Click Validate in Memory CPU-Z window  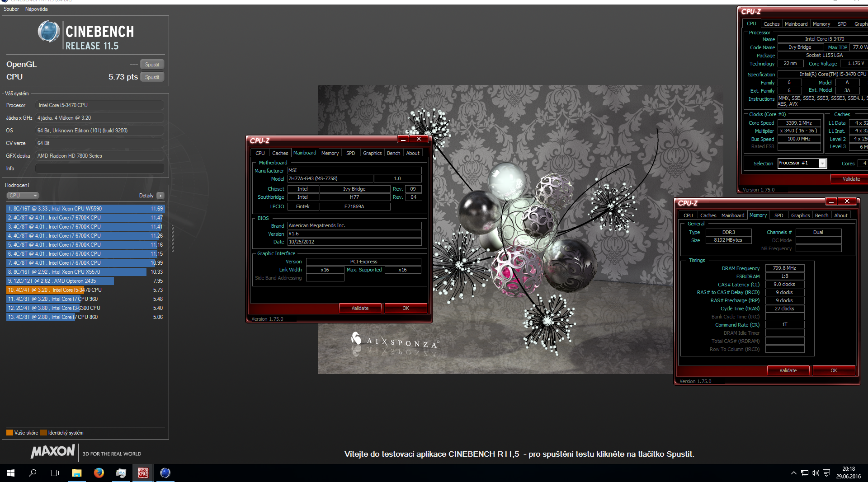tap(788, 370)
